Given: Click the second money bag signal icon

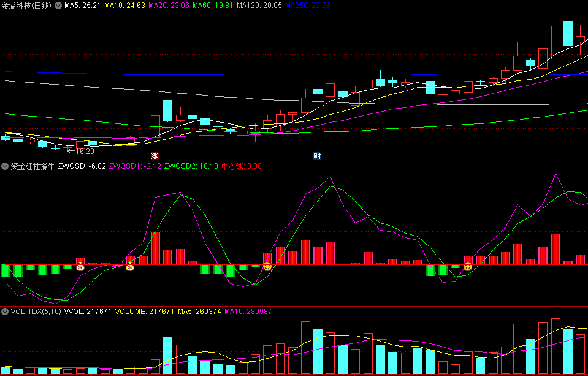Looking at the screenshot, I should [130, 267].
